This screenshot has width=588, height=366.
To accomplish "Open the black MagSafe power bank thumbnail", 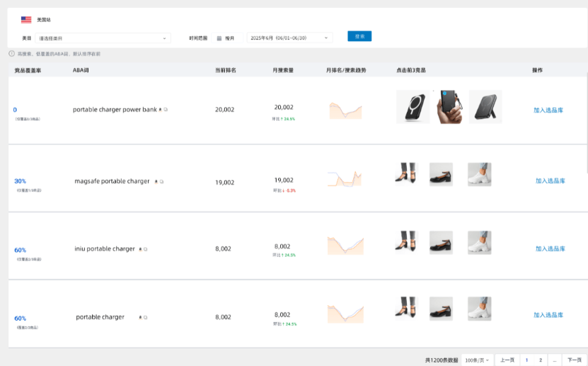I will pos(413,107).
